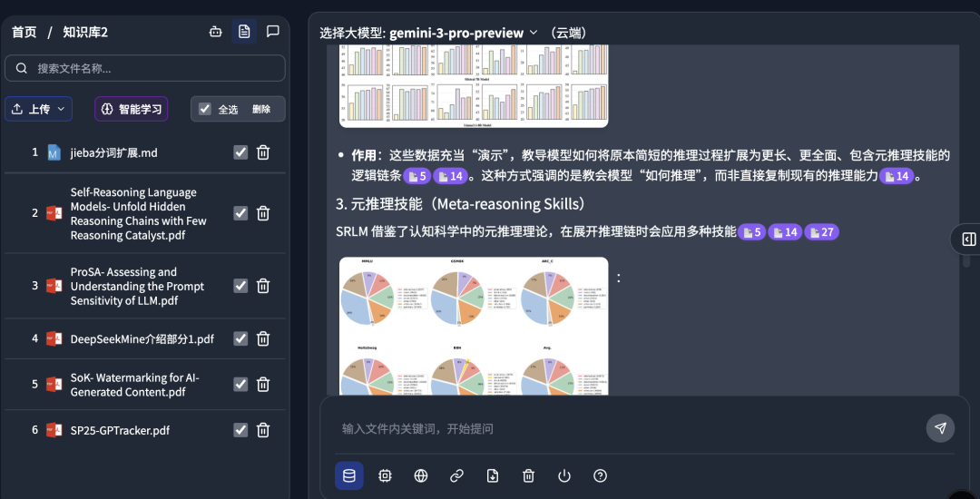Screen dimensions: 980x499
Task: Open citation 14 badge after 多种技能
Action: coord(784,232)
